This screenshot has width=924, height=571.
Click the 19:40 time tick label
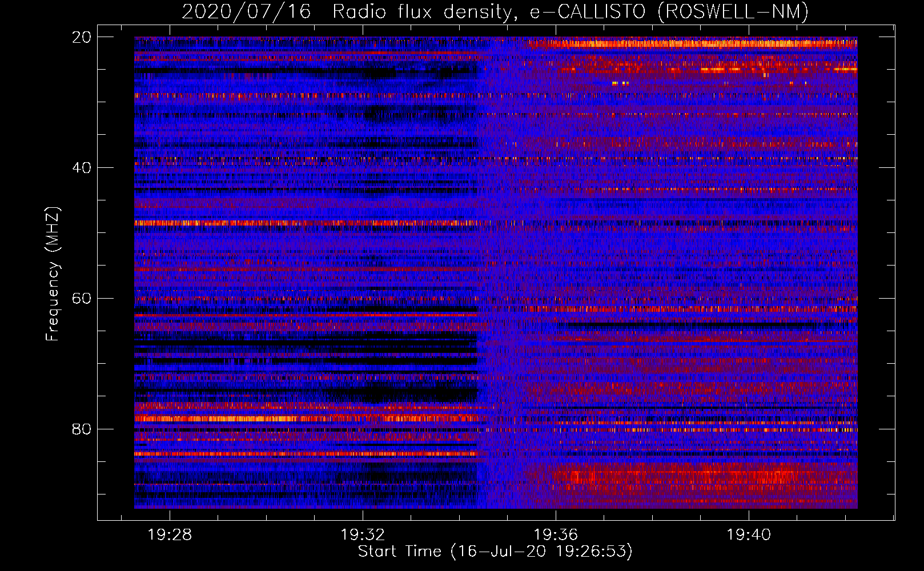[x=749, y=535]
